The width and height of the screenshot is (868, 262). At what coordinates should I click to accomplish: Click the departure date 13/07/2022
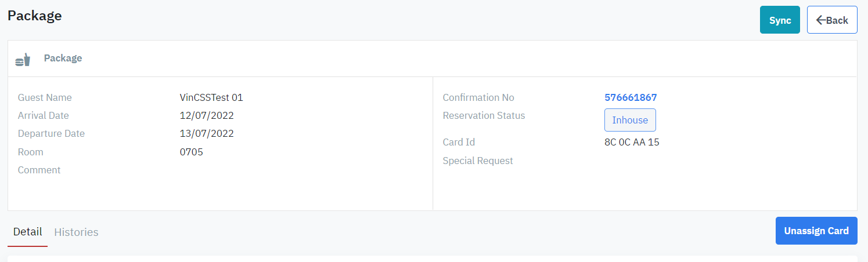point(207,133)
